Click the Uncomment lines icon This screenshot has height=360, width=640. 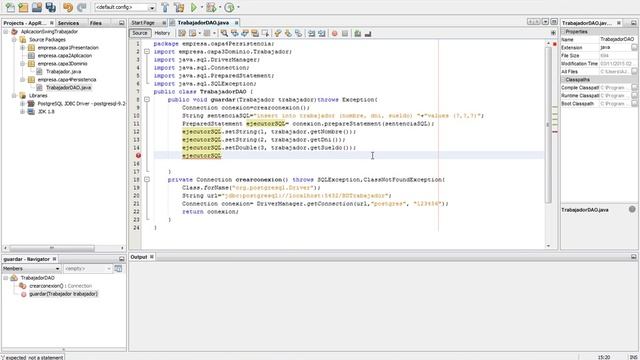(x=368, y=33)
